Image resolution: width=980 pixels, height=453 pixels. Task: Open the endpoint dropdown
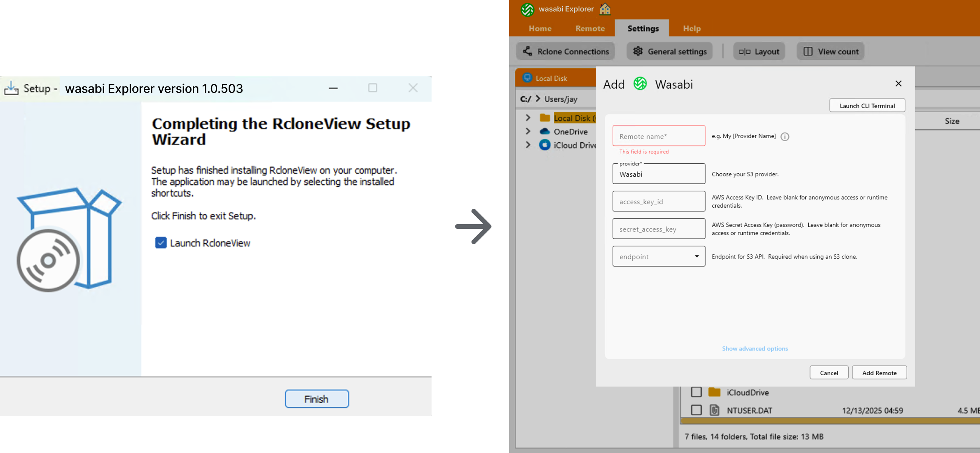[x=697, y=256]
